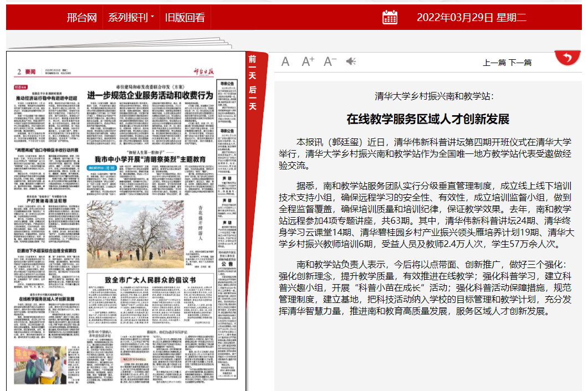Expand the 系列报刊 dropdown menu

point(131,17)
